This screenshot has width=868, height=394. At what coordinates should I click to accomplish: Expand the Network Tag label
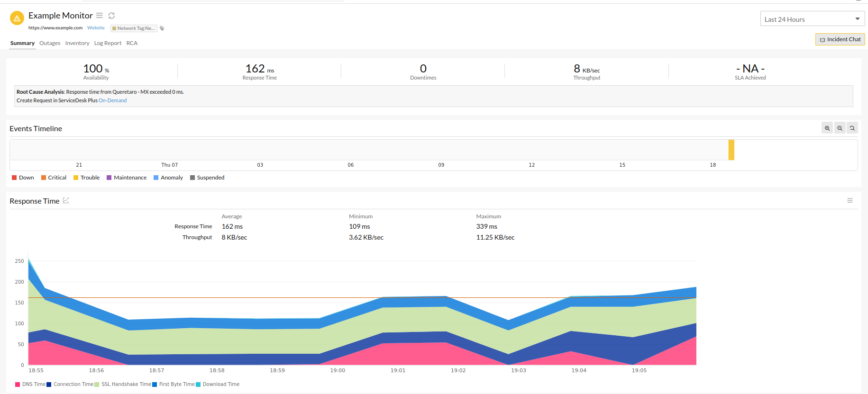(x=134, y=28)
